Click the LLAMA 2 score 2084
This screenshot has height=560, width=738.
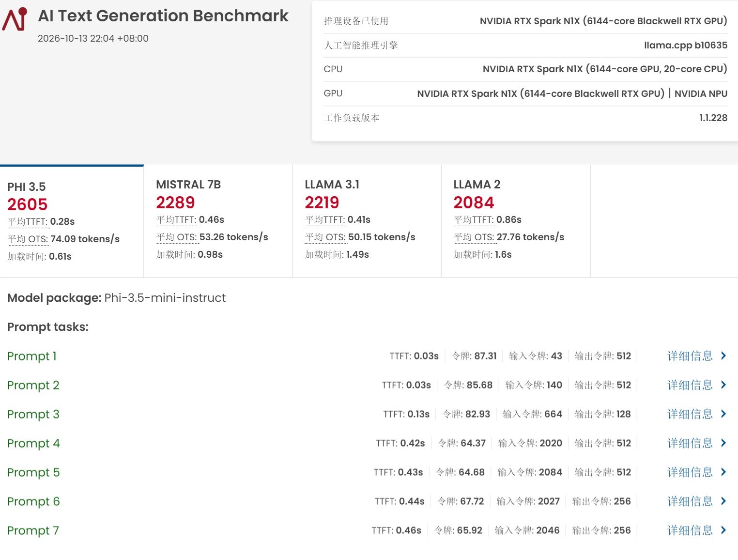[474, 202]
